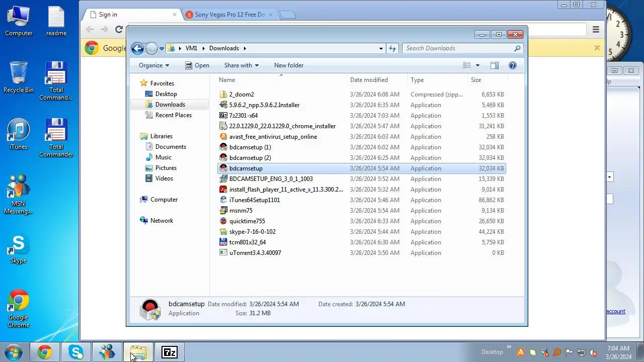Image resolution: width=644 pixels, height=362 pixels.
Task: Open the Share with dropdown
Action: (x=242, y=65)
